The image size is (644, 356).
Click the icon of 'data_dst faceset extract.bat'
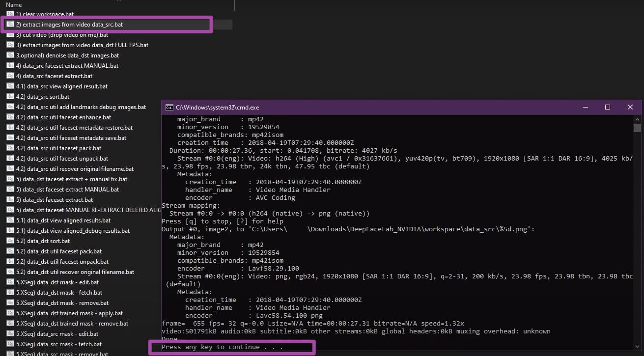[10, 200]
